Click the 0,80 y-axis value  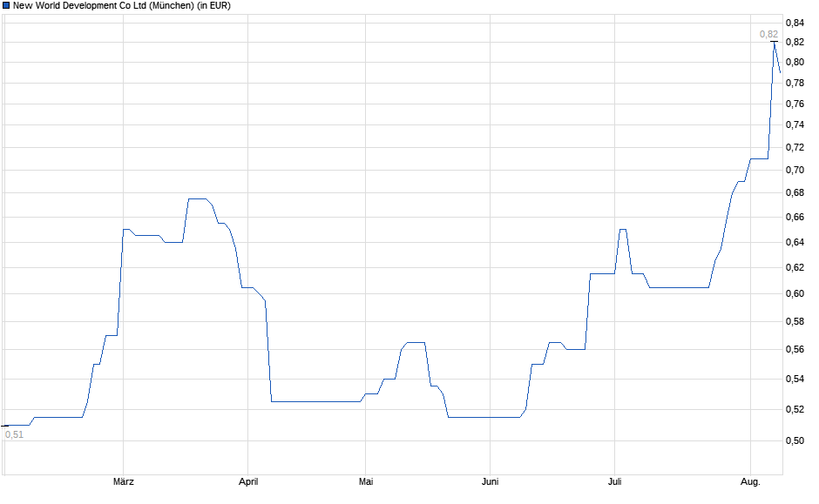click(795, 62)
